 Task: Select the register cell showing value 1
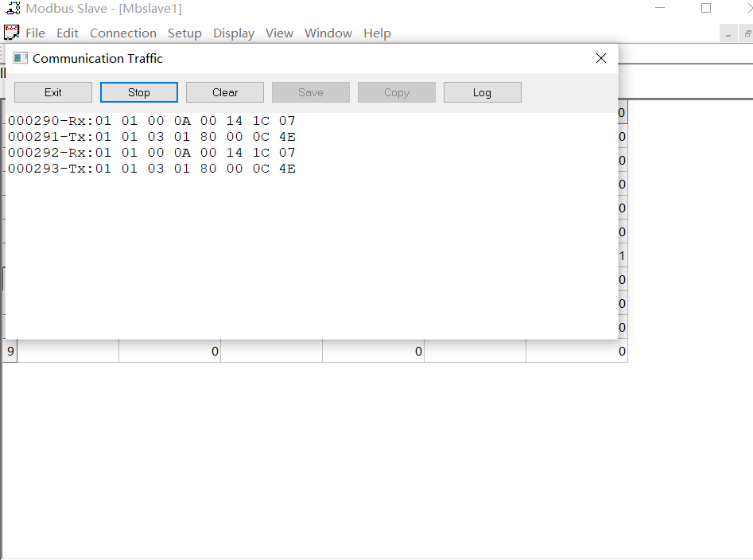point(621,255)
